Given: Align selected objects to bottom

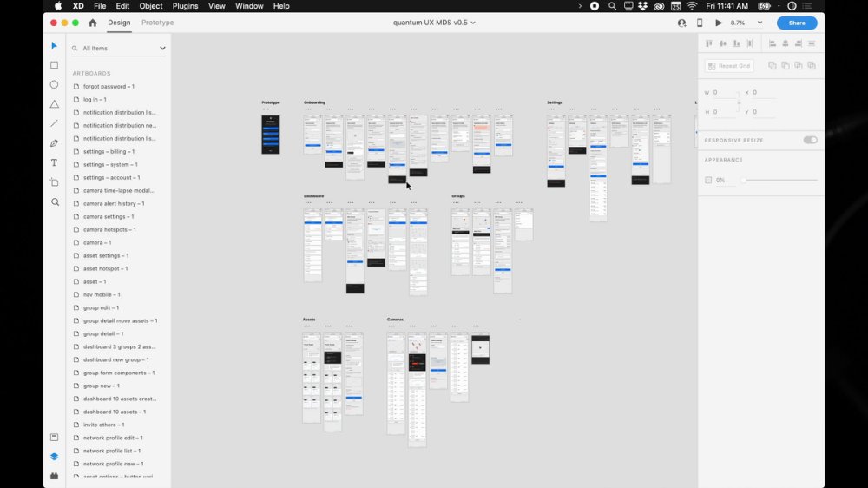Looking at the screenshot, I should click(737, 43).
